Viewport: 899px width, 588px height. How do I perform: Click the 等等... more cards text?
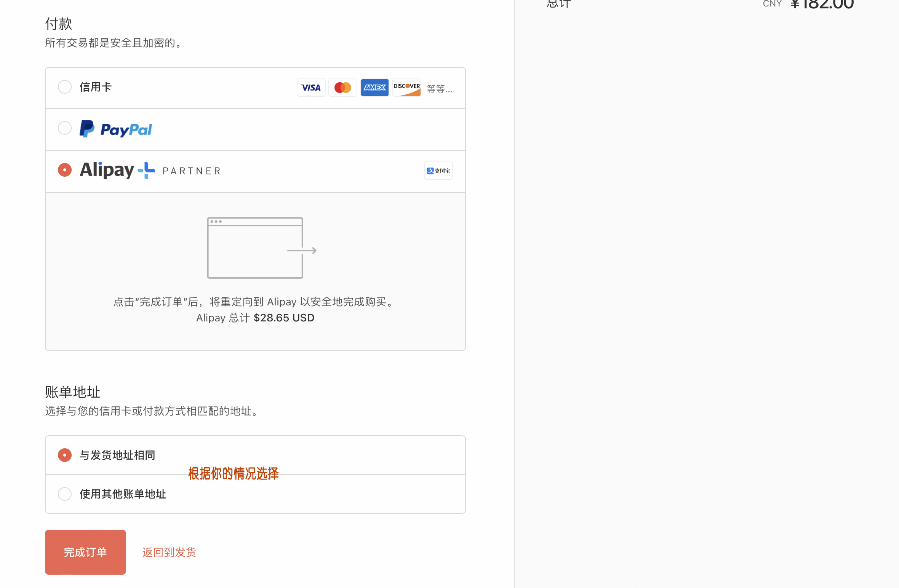point(440,89)
